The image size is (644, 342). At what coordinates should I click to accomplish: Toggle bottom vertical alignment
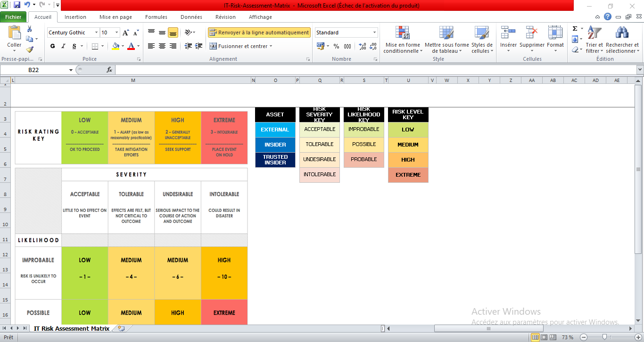tap(173, 33)
